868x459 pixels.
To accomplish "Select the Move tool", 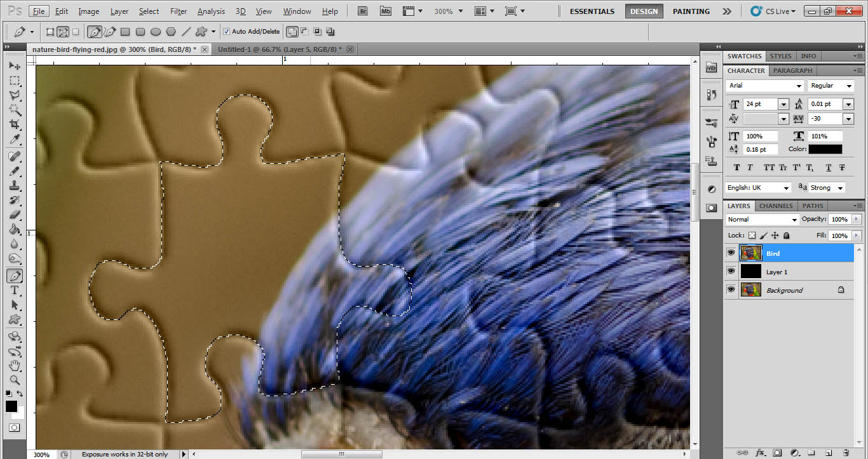I will pos(15,65).
